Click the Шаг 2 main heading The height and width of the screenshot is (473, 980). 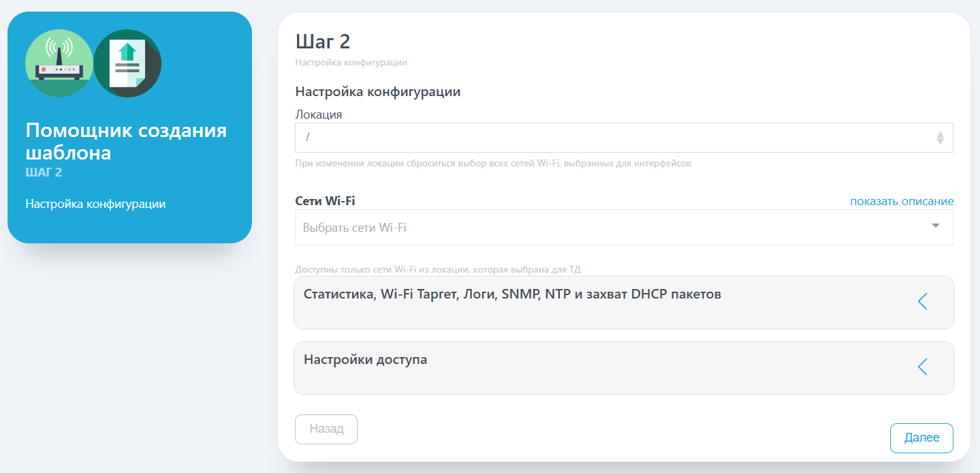point(323,42)
